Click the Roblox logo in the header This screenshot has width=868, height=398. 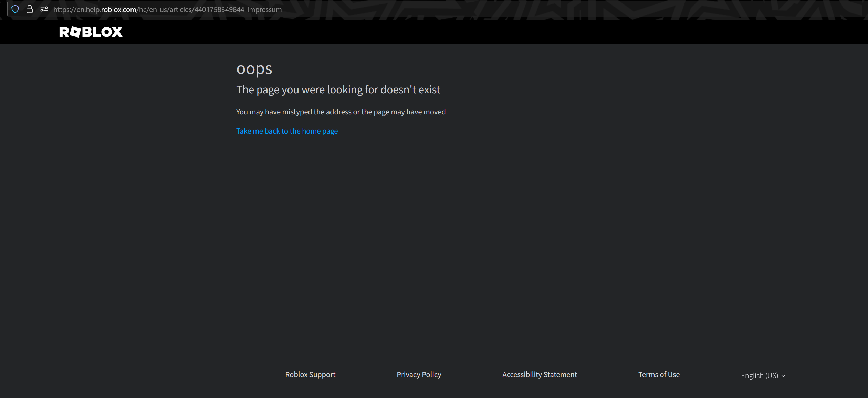(x=91, y=32)
